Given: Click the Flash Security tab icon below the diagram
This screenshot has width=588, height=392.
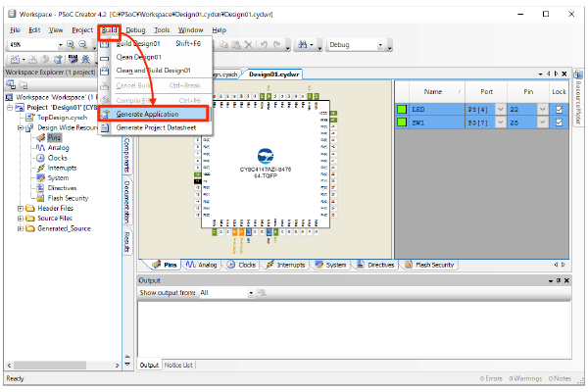Looking at the screenshot, I should click(409, 265).
